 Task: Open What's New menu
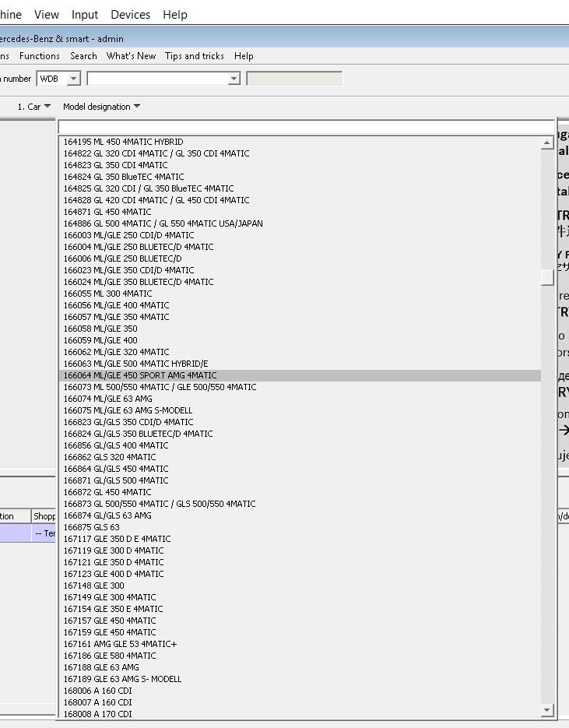pyautogui.click(x=131, y=56)
